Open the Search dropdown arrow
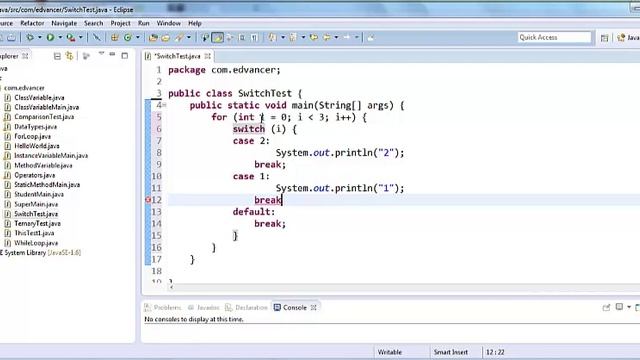640x360 pixels. (189, 38)
